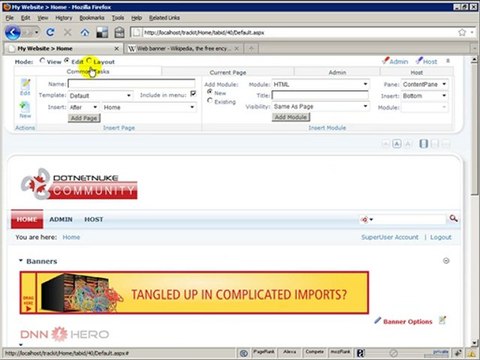Click the Add Page button
Image resolution: width=480 pixels, height=360 pixels.
[84, 118]
